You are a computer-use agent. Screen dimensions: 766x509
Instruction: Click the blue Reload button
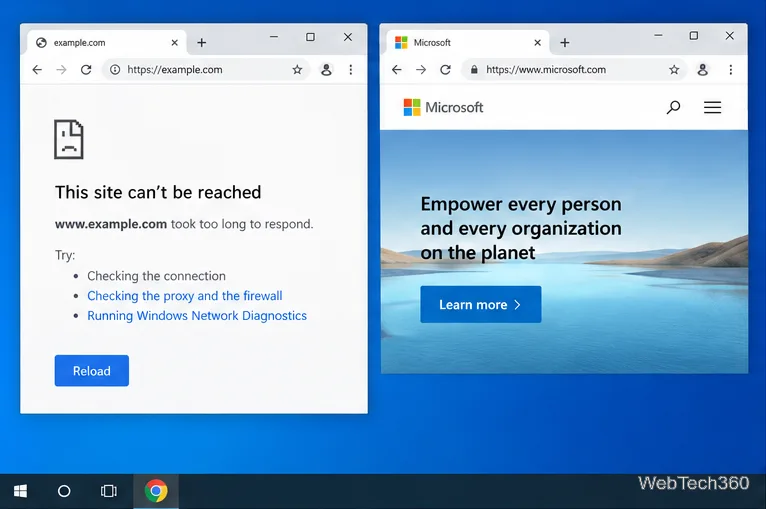pos(92,371)
